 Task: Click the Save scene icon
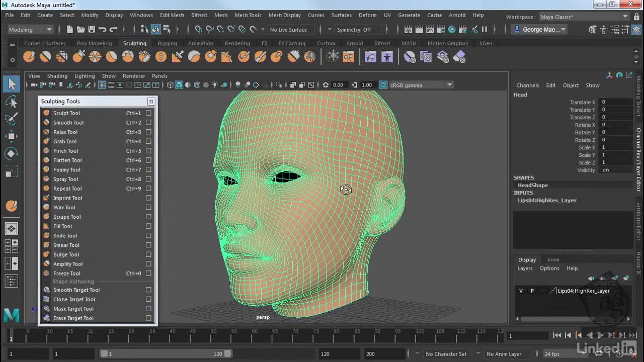point(92,30)
